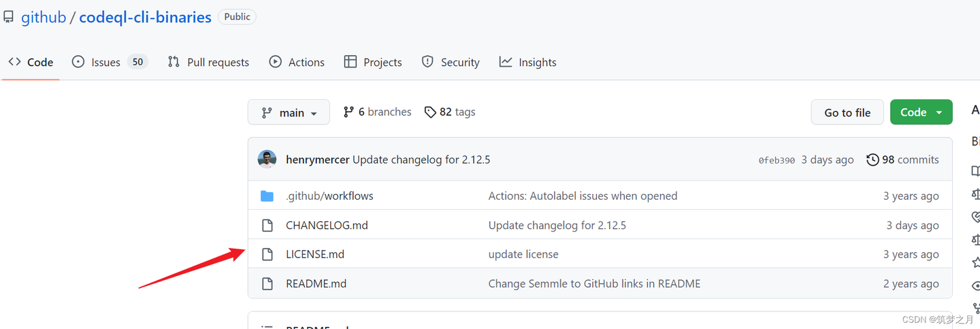Click the repository icon beside github
The image size is (980, 329).
8,17
